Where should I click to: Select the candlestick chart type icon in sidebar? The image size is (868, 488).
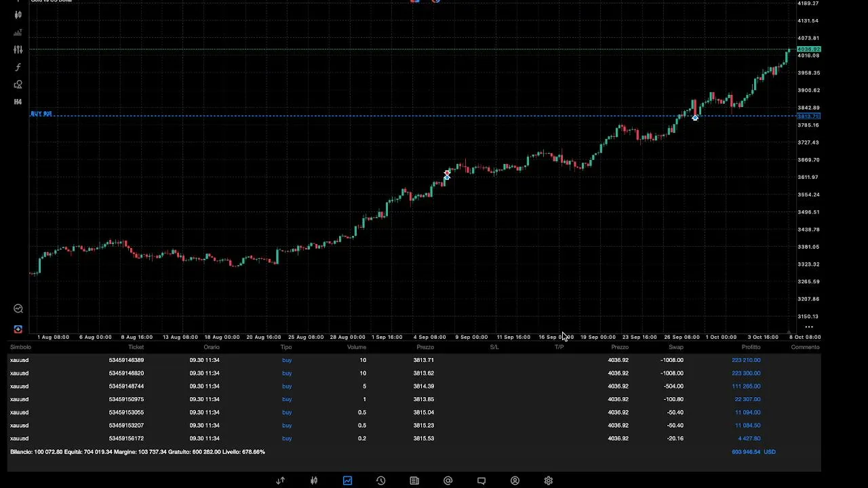click(x=18, y=15)
